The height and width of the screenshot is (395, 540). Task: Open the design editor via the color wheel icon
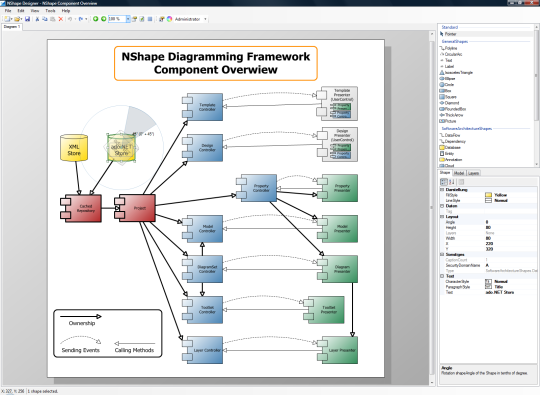click(169, 19)
